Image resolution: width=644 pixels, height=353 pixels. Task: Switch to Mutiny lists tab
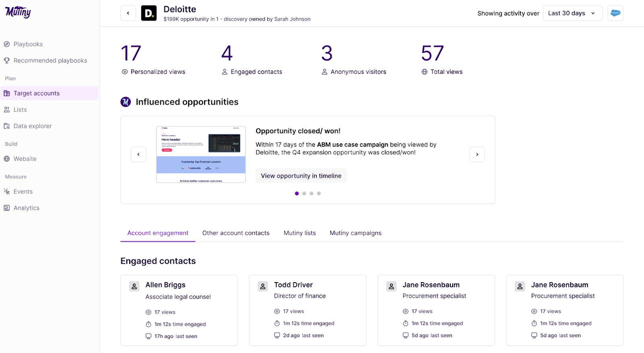[300, 233]
